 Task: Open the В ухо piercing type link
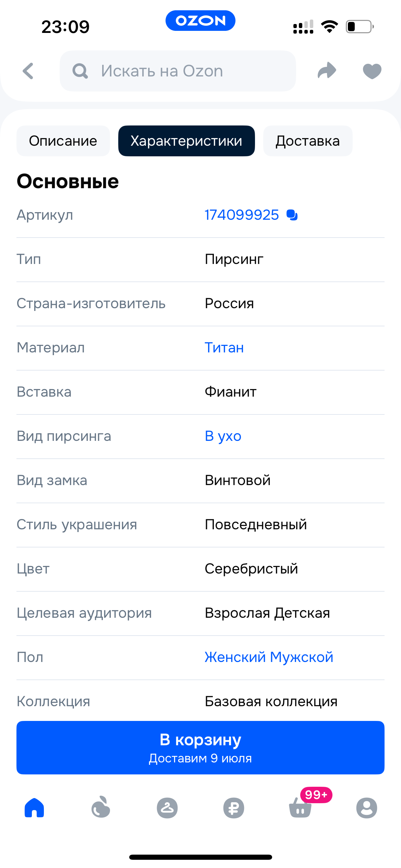pos(223,436)
